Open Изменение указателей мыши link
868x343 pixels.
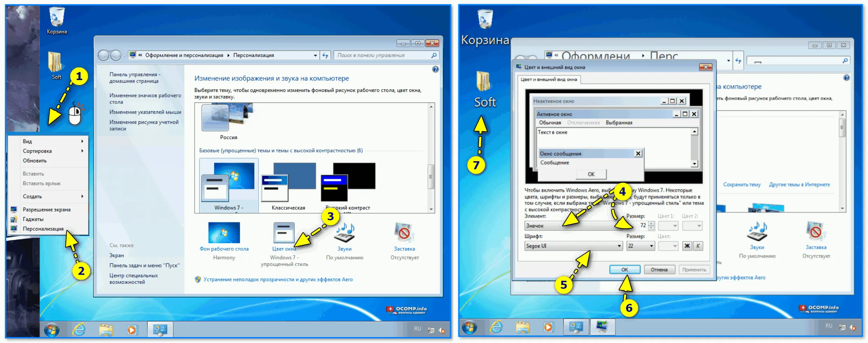click(x=145, y=112)
